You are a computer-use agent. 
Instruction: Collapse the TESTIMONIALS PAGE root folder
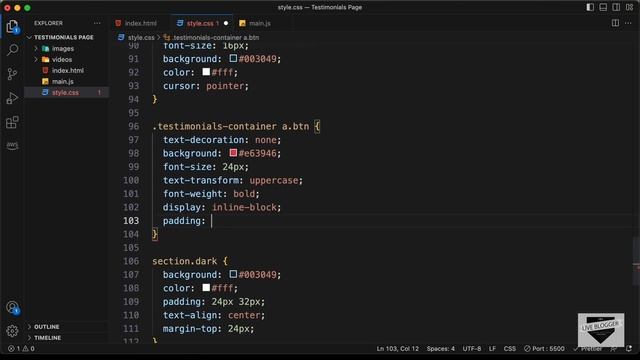64,37
